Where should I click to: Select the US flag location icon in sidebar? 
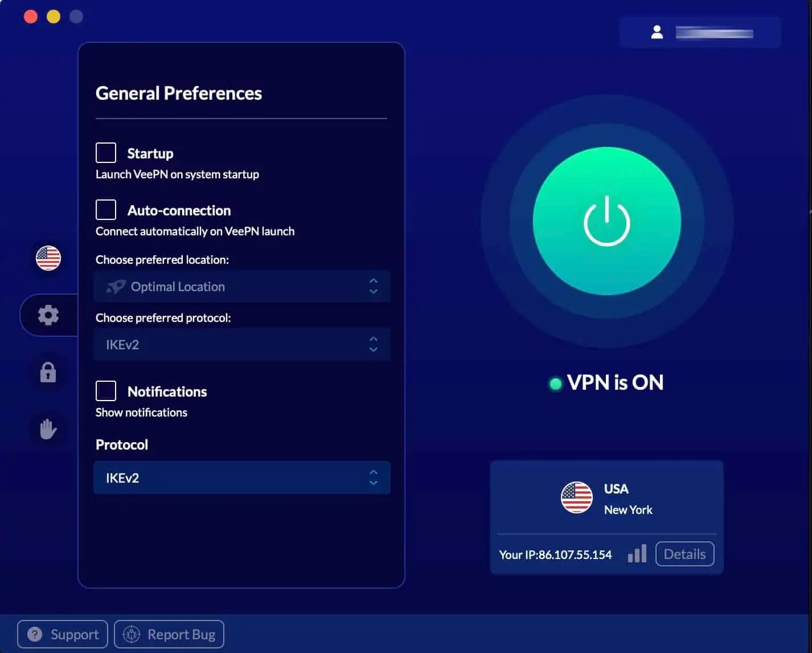[48, 258]
